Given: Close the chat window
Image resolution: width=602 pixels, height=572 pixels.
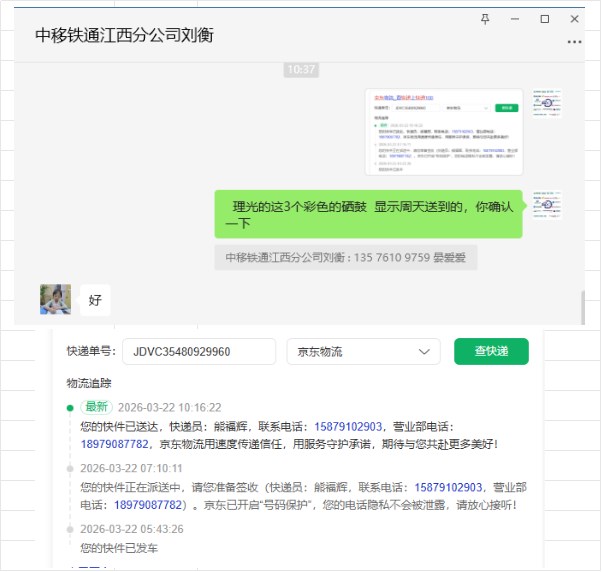Looking at the screenshot, I should pos(575,19).
